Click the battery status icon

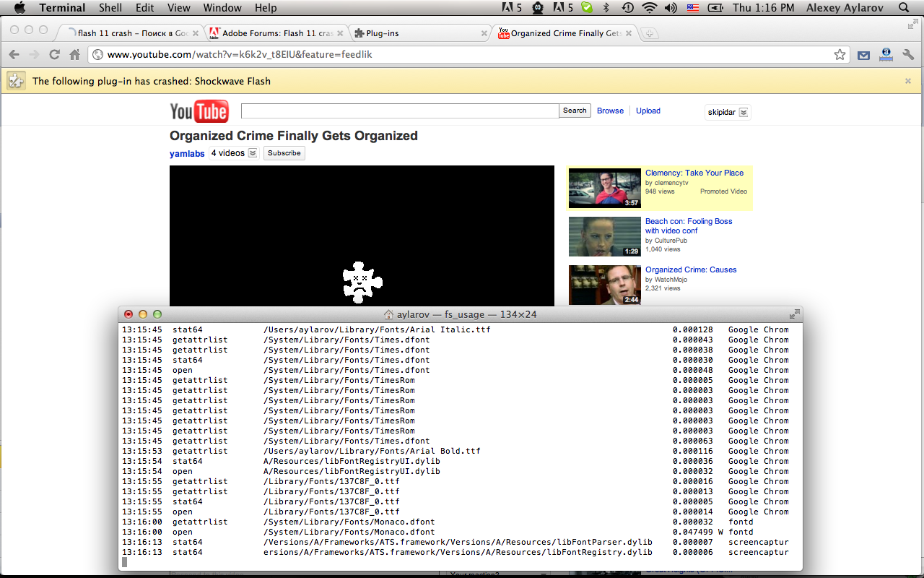point(715,8)
